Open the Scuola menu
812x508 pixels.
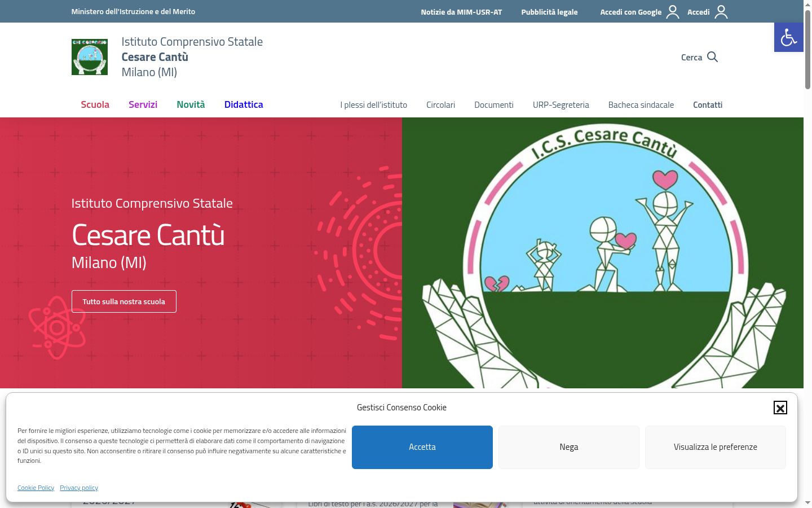tap(95, 104)
